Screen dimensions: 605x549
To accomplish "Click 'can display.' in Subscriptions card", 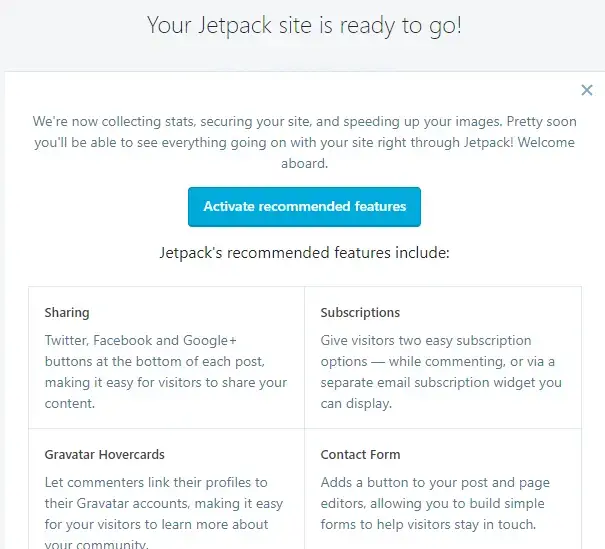I will click(356, 404).
